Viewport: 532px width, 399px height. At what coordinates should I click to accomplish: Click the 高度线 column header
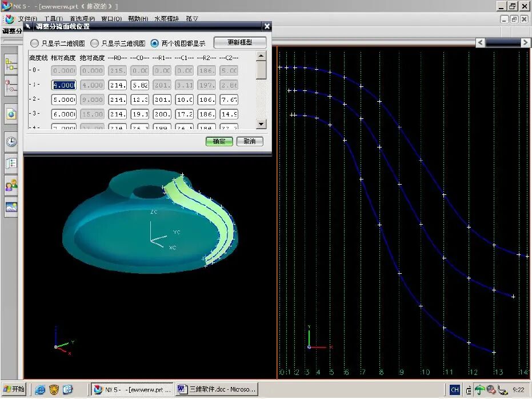click(x=38, y=58)
